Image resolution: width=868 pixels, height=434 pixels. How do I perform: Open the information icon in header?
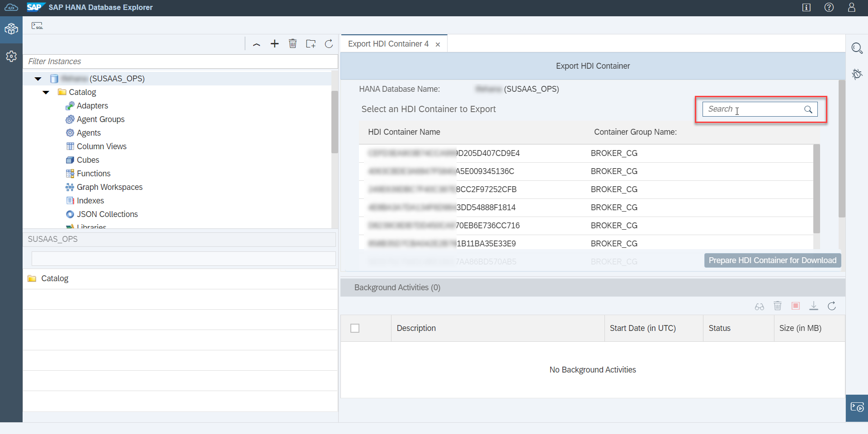click(x=807, y=7)
